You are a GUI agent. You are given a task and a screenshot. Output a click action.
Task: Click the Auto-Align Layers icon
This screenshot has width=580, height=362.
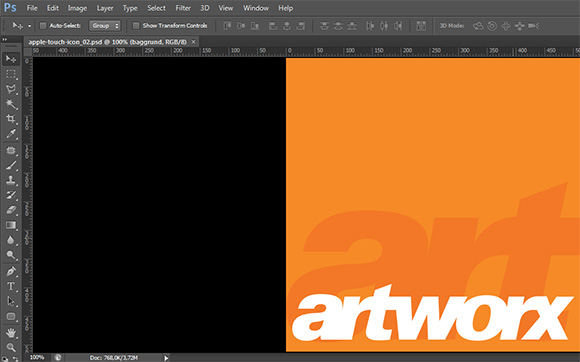[x=421, y=26]
